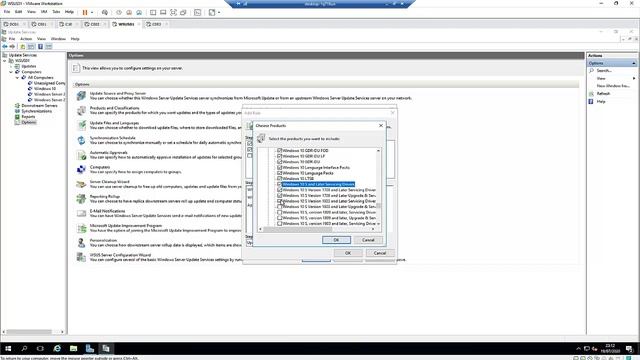Open the Window menu in Update Services
This screenshot has width=640, height=360.
point(58,39)
